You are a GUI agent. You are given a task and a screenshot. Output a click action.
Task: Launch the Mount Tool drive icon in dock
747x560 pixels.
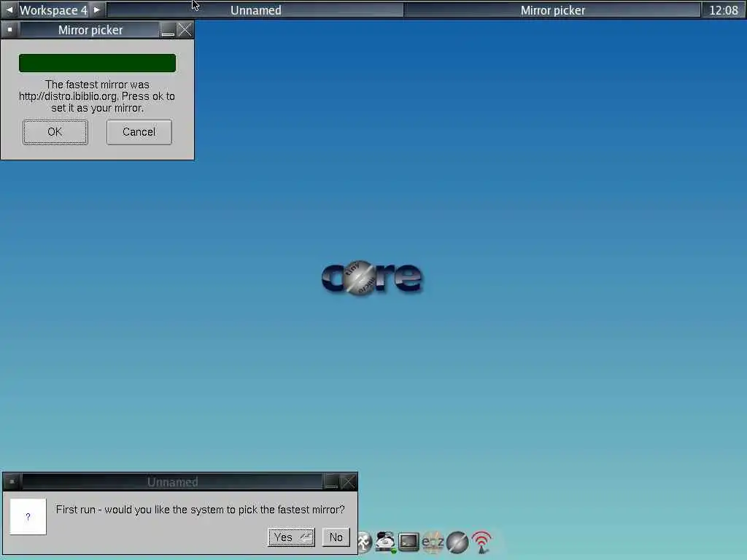385,542
